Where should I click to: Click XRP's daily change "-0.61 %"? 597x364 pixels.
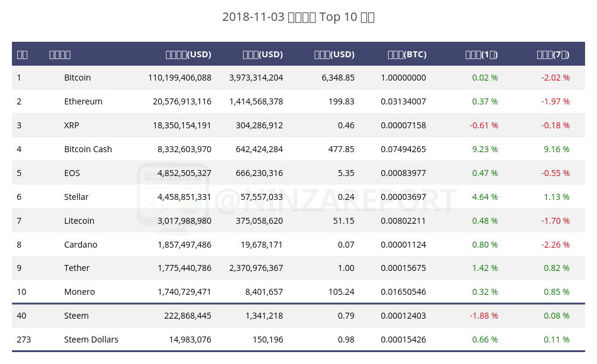point(484,126)
